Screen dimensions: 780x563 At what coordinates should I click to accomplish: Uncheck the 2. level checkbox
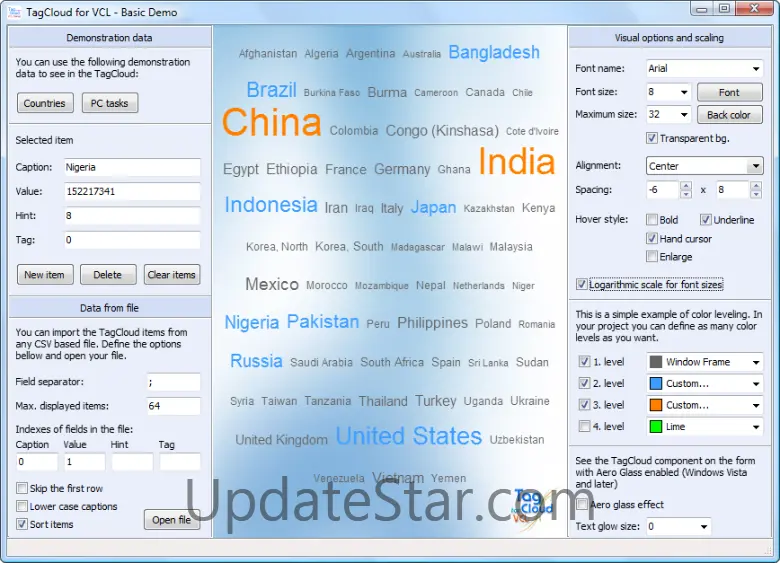click(585, 383)
